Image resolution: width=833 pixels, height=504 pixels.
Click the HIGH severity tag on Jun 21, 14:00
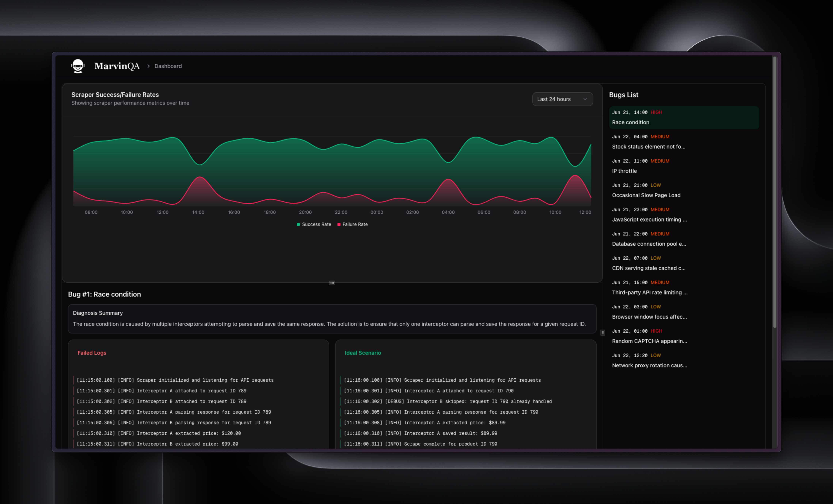[656, 112]
